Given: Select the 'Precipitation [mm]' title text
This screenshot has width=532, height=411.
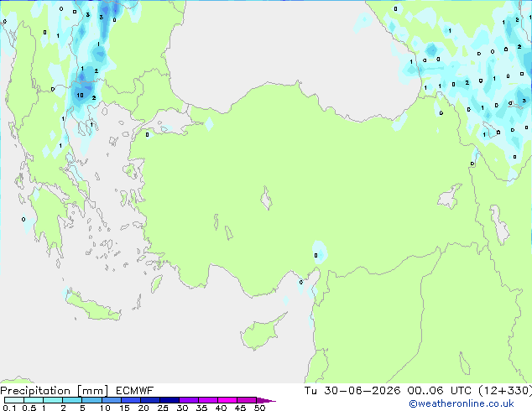Looking at the screenshot, I should (x=55, y=391).
